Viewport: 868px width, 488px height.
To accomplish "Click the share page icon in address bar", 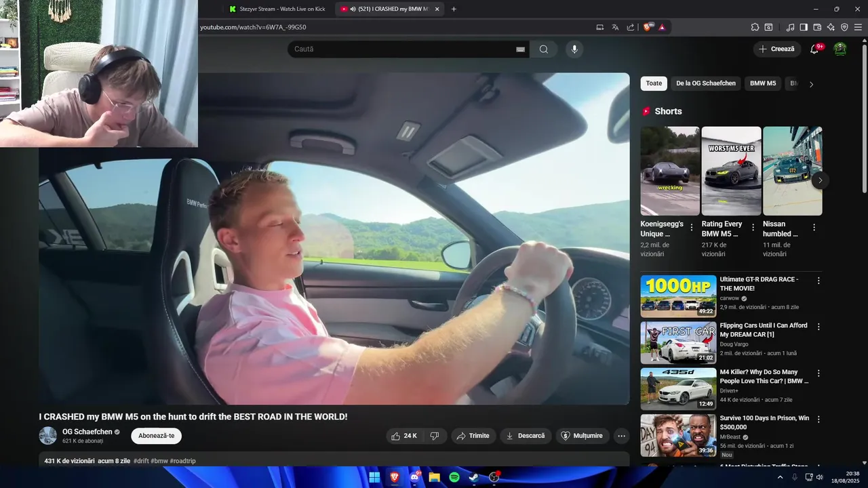I will coord(631,27).
